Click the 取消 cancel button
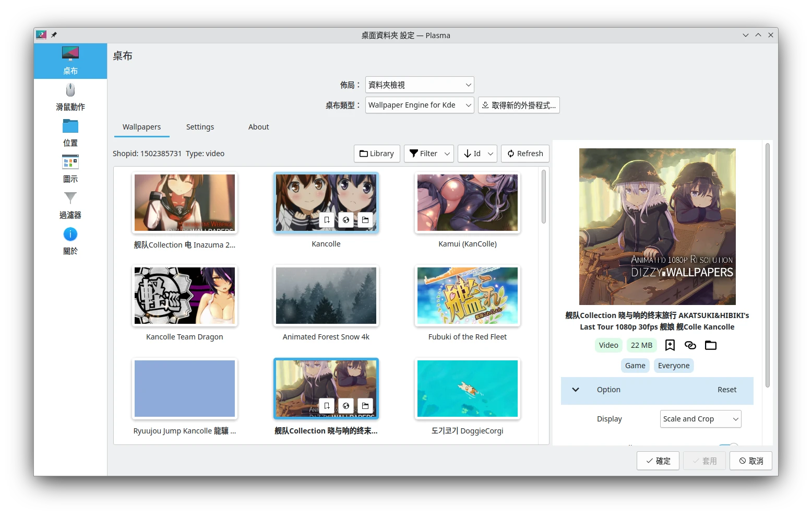This screenshot has width=812, height=516. pos(751,461)
